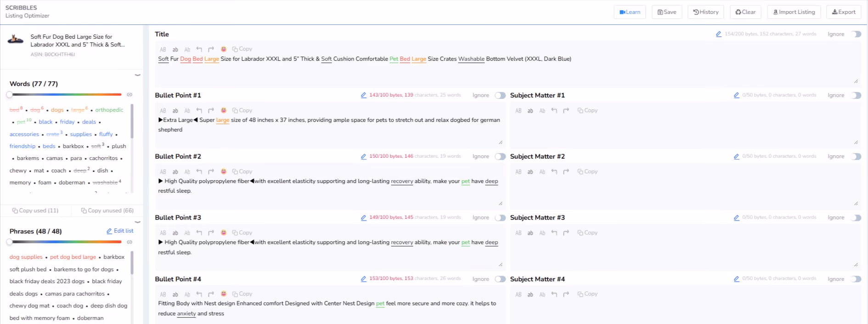Click uppercase AB icon in Title toolbar
Screen dimensions: 868x324
(x=163, y=49)
